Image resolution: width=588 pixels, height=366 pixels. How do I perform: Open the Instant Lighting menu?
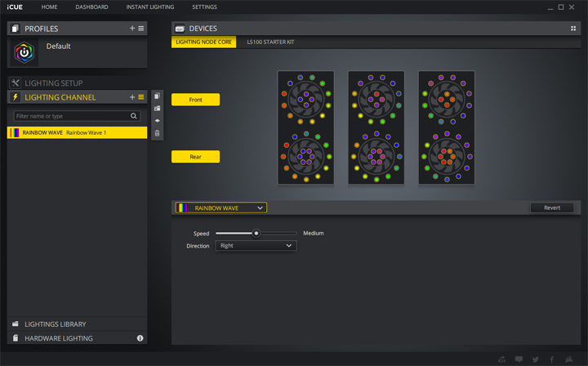149,7
